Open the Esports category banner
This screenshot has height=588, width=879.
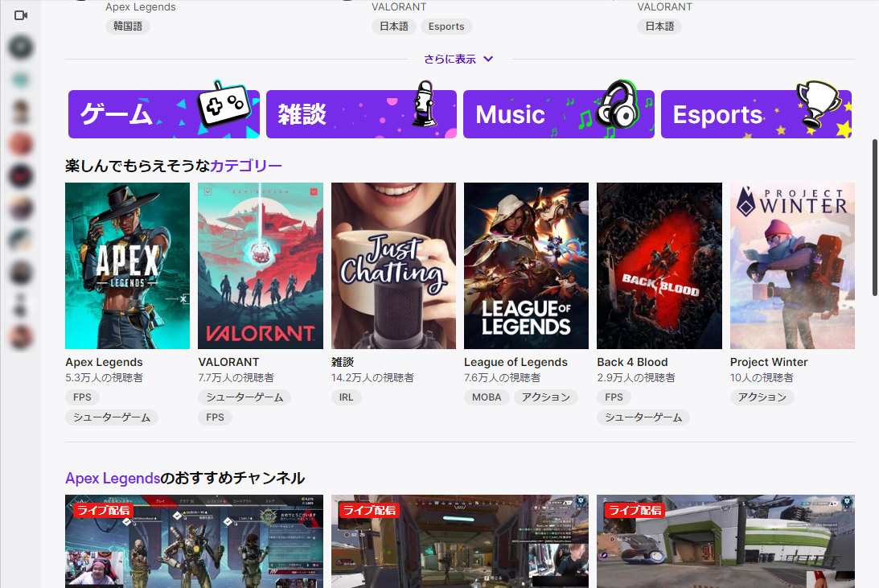click(x=756, y=113)
